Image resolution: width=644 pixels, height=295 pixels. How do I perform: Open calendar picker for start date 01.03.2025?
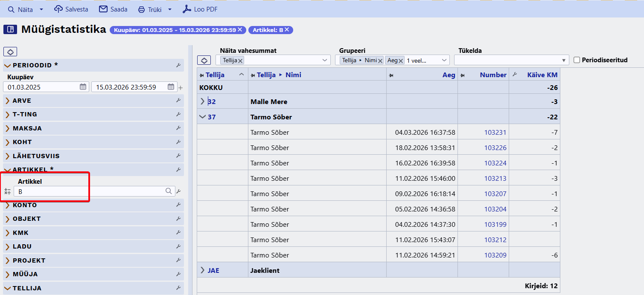83,87
